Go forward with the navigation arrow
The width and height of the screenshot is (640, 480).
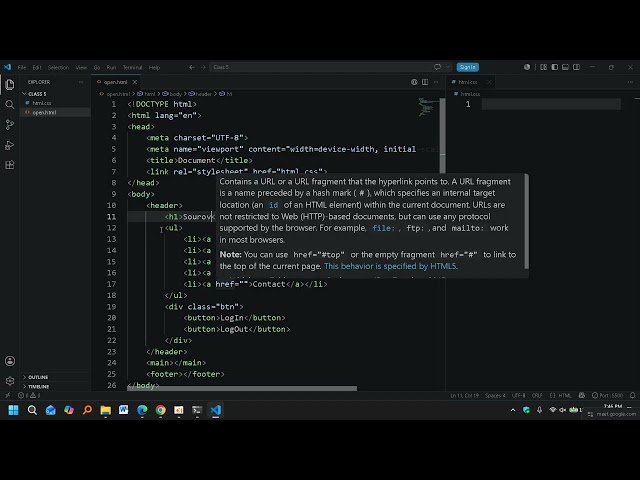pyautogui.click(x=203, y=67)
